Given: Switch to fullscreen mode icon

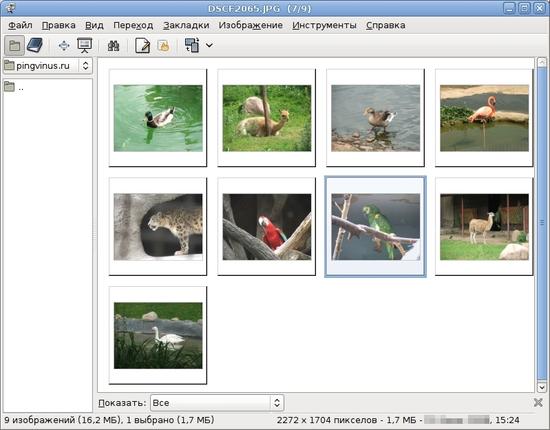Looking at the screenshot, I should click(x=64, y=46).
